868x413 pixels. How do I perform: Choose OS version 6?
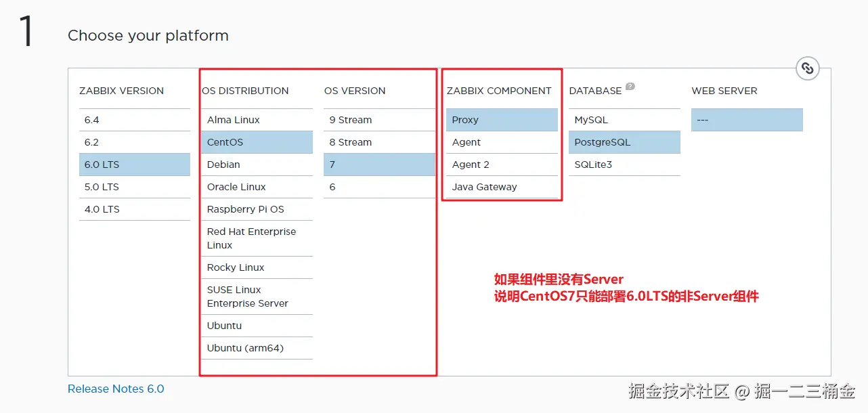(x=380, y=187)
